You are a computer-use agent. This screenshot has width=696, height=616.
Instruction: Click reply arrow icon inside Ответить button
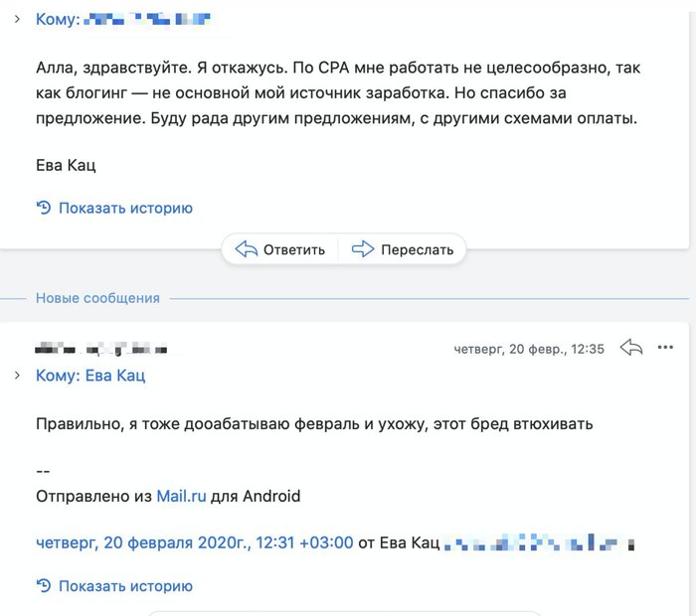(246, 249)
